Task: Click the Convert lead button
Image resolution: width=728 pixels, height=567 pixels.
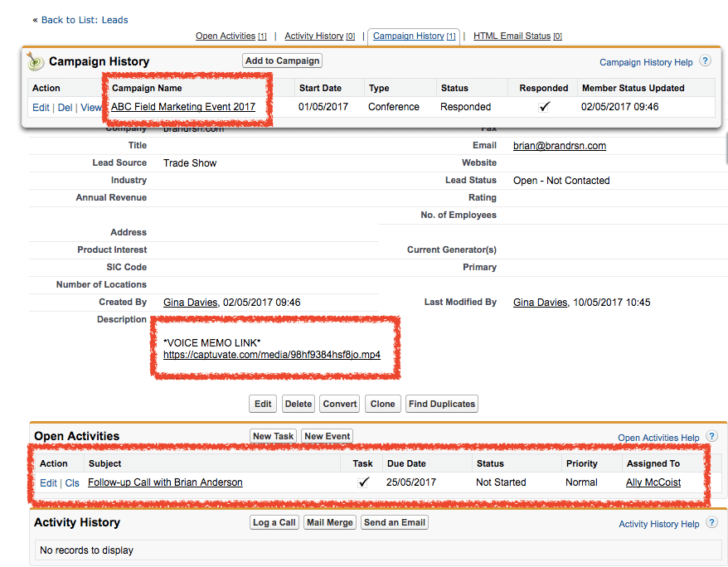Action: coord(340,404)
